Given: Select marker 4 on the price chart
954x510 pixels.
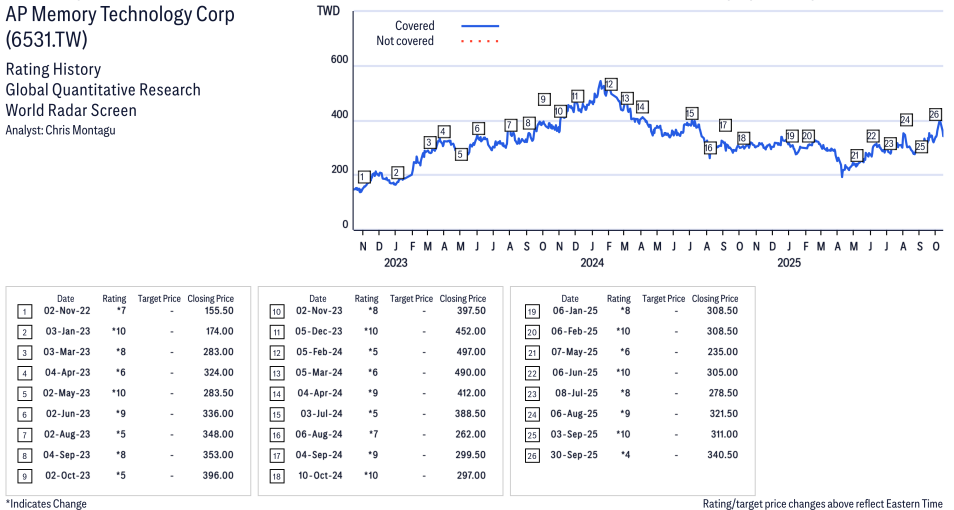Looking at the screenshot, I should (x=444, y=131).
